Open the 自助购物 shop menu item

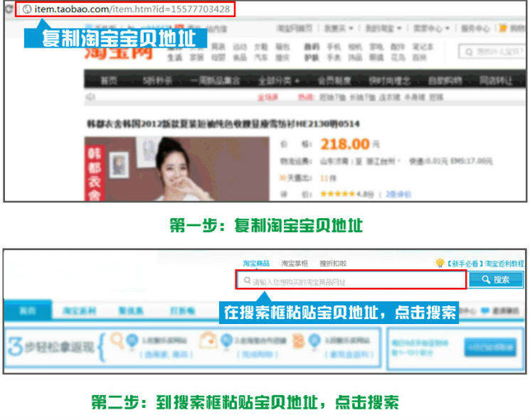[x=445, y=81]
